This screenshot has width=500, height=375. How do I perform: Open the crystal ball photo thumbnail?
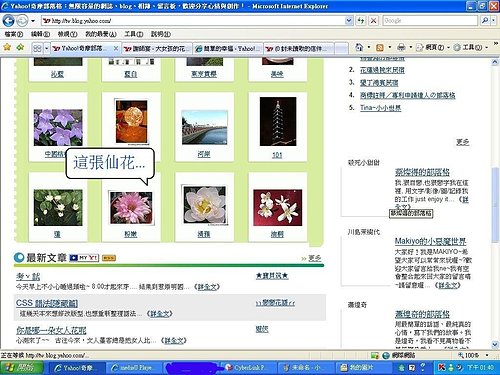(x=131, y=122)
